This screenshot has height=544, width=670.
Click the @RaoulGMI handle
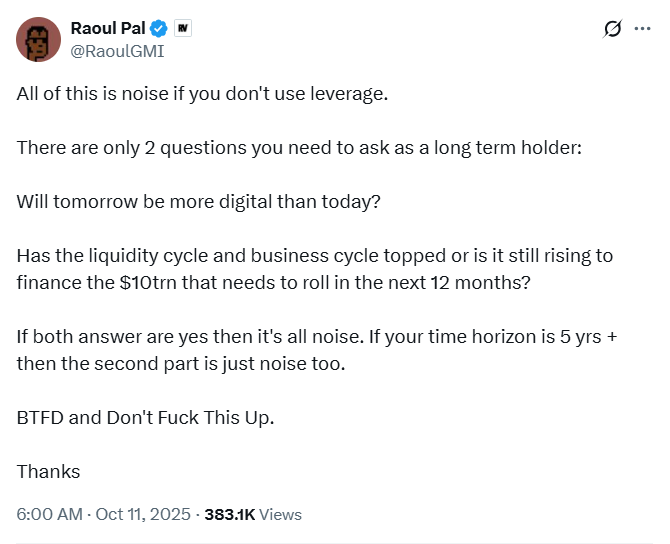[117, 50]
